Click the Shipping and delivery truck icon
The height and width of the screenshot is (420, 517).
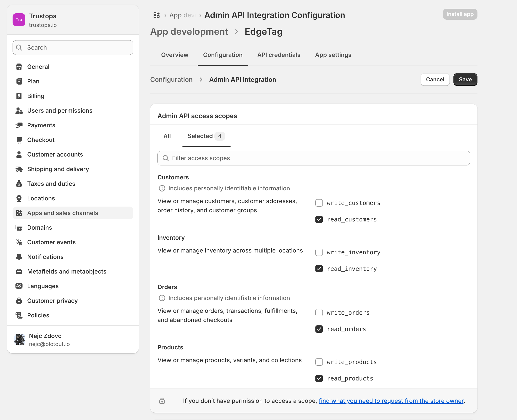pyautogui.click(x=19, y=169)
